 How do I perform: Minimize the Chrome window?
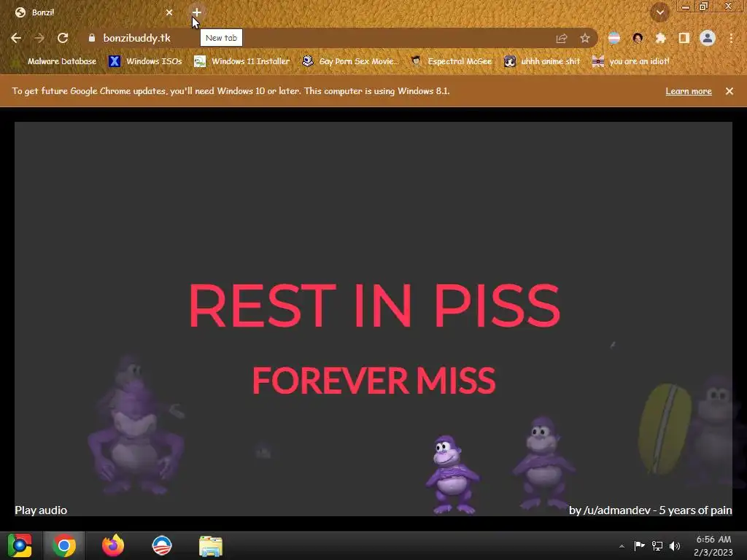point(686,7)
